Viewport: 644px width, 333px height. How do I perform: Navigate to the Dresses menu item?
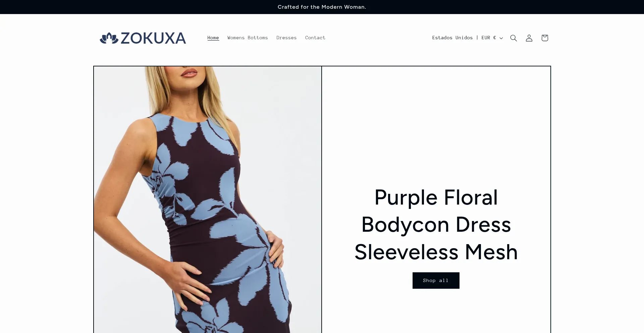coord(286,38)
